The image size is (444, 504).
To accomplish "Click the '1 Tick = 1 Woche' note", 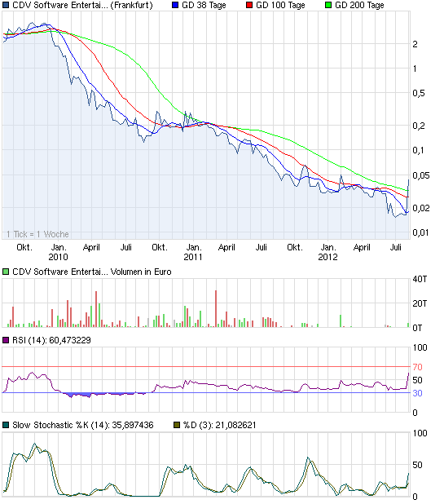I will coord(37,234).
